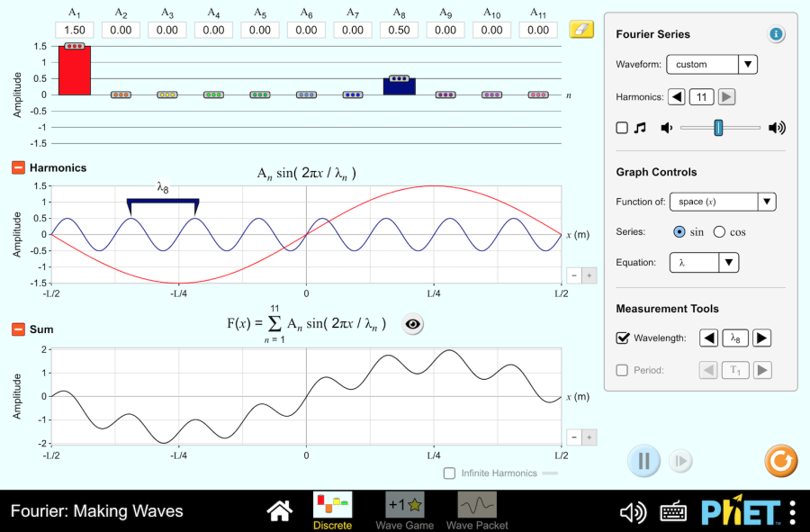The image size is (810, 532).
Task: Switch to the Wave Game screen
Action: click(404, 510)
